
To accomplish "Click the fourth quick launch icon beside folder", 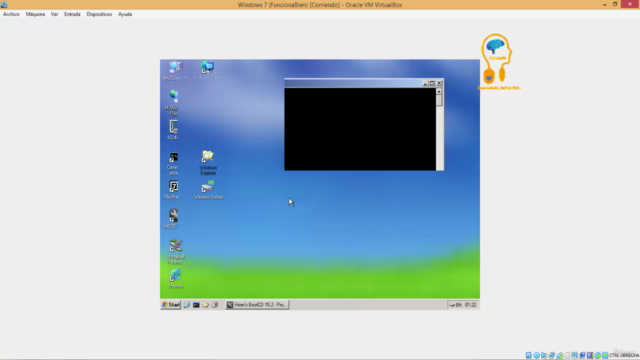I will click(215, 305).
